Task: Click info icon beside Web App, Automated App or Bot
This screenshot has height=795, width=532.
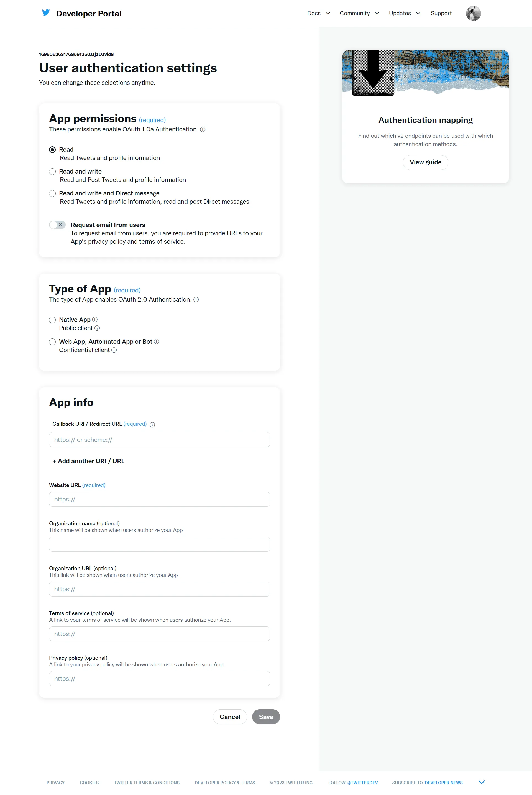Action: point(157,342)
